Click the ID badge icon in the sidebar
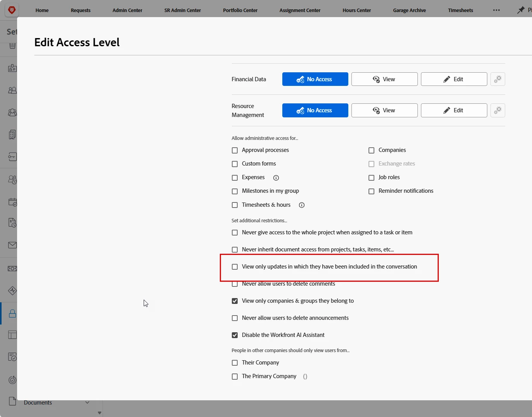This screenshot has width=532, height=417. pyautogui.click(x=12, y=68)
